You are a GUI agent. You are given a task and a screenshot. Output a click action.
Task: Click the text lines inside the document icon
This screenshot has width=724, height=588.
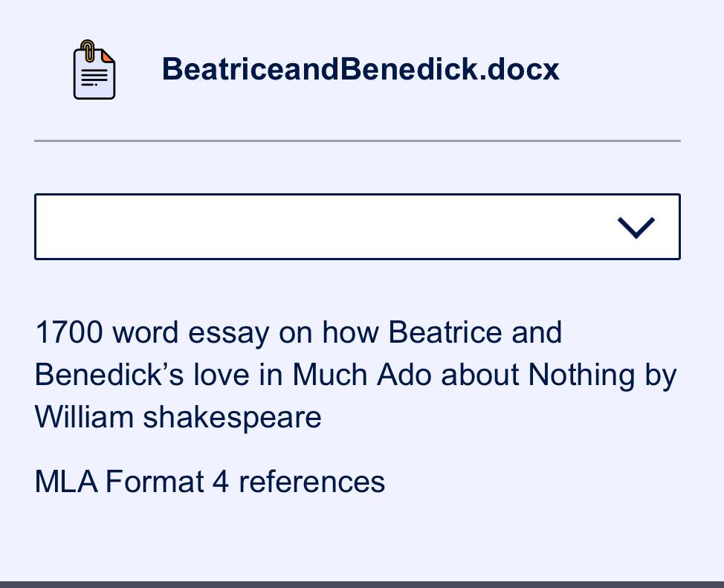point(94,77)
